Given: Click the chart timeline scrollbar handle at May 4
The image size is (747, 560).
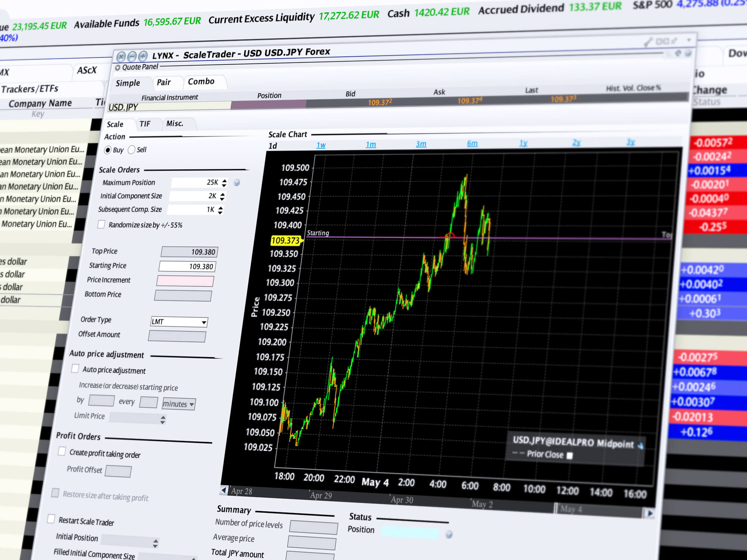Looking at the screenshot, I should pos(557,508).
